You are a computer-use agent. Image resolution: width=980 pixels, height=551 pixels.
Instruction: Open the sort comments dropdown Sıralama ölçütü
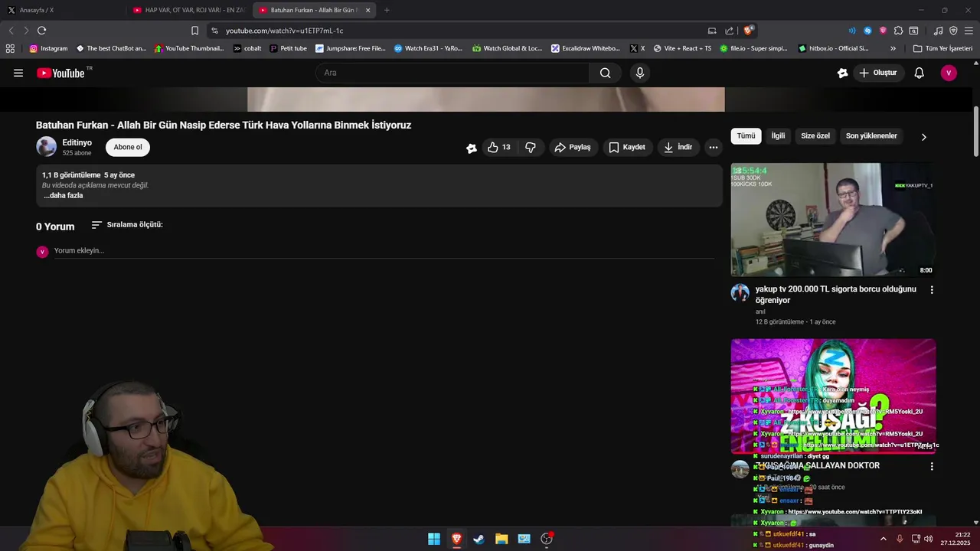tap(127, 225)
